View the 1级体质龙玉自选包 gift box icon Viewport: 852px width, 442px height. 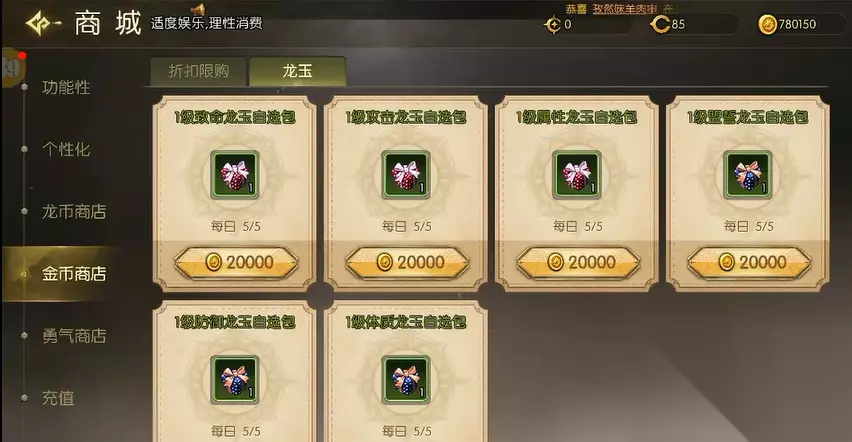click(x=406, y=380)
